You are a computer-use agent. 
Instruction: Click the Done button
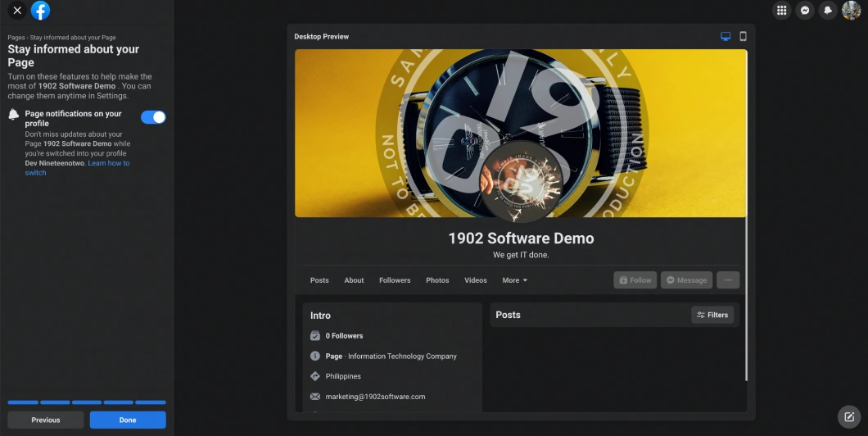[128, 420]
